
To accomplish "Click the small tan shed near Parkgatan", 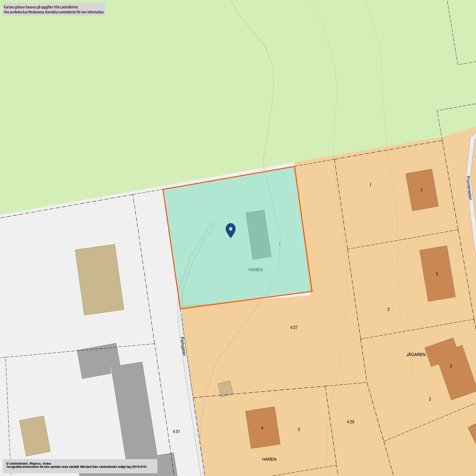I will point(225,389).
